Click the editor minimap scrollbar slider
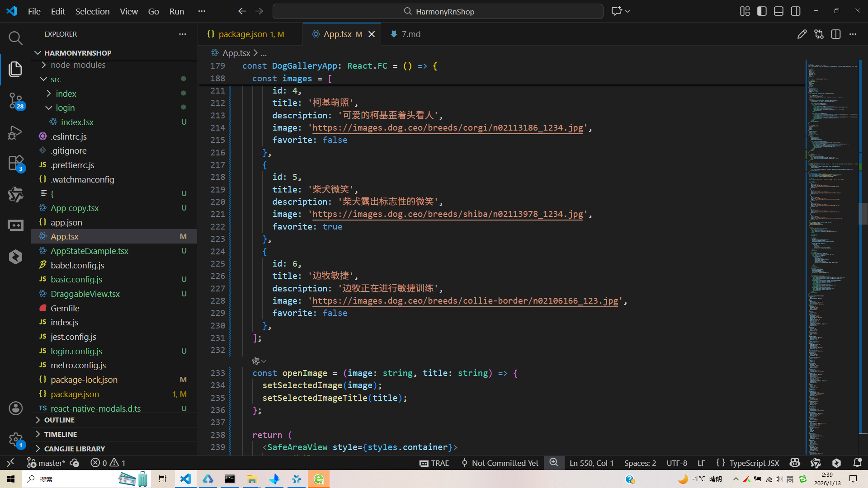868x488 pixels. (863, 214)
